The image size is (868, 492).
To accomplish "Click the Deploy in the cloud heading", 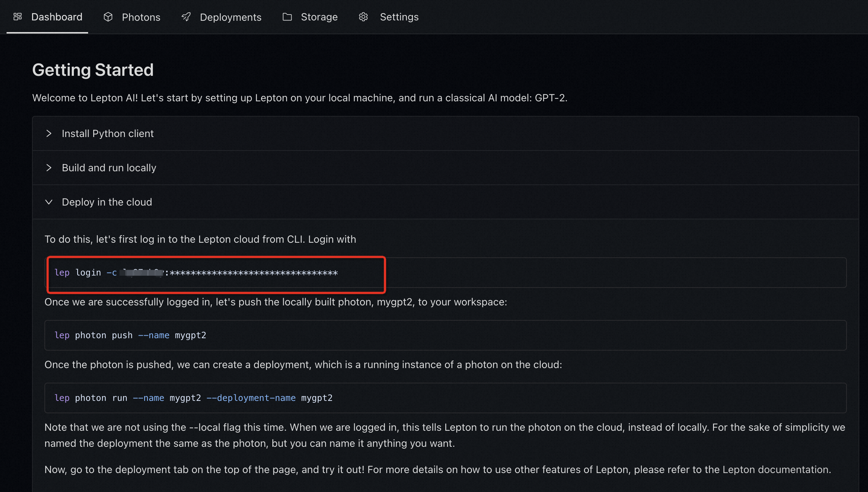I will tap(107, 202).
